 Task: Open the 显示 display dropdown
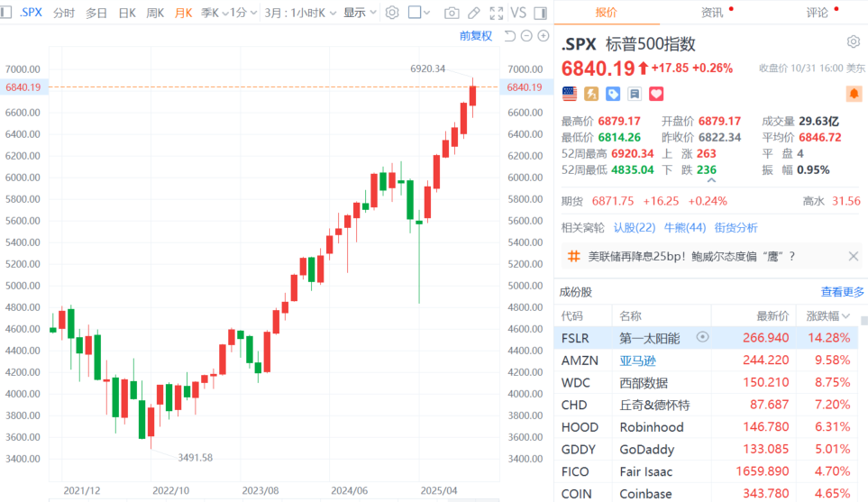point(360,13)
